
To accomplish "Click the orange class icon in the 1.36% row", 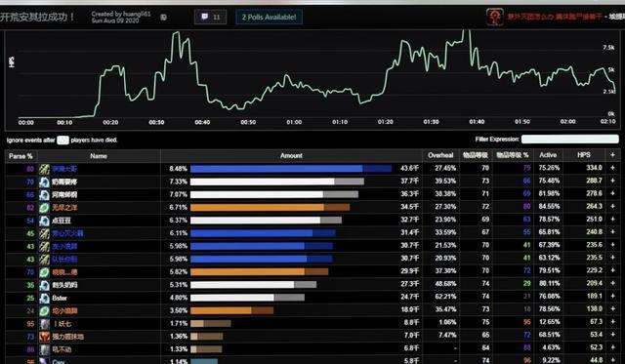I will [44, 337].
